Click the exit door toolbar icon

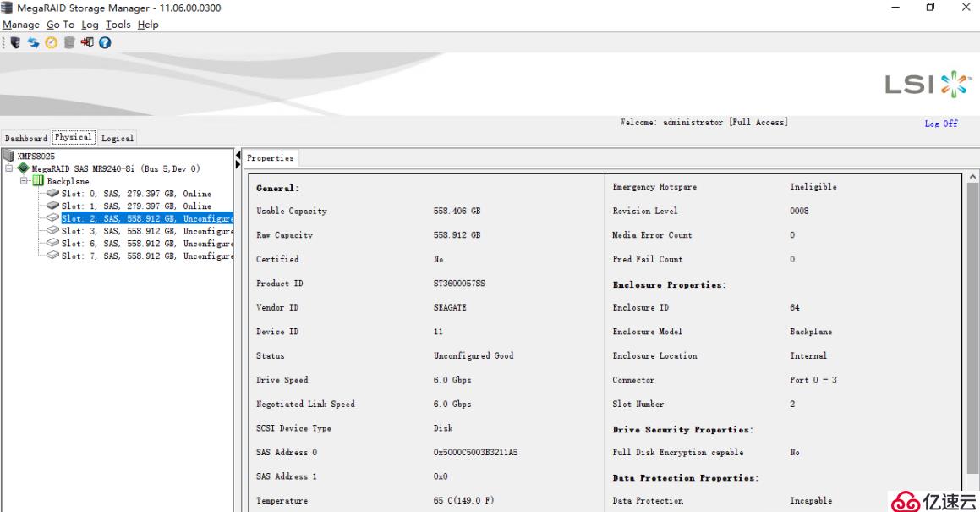(x=87, y=42)
